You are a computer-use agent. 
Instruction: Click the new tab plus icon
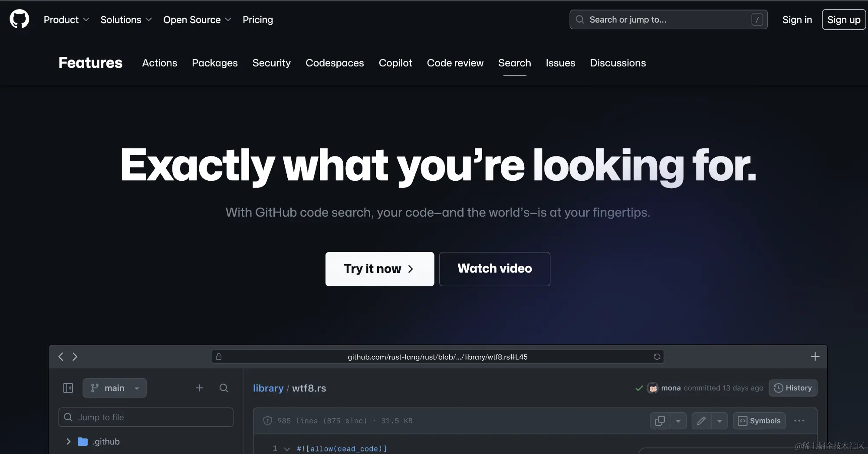click(x=815, y=357)
